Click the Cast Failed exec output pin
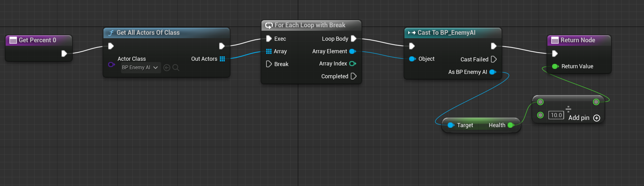 point(494,59)
